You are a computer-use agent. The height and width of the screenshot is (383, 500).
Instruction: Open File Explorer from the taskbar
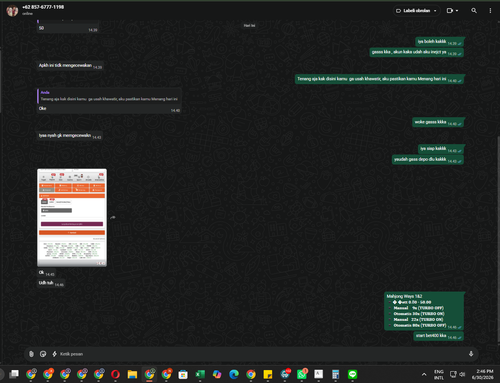tap(132, 374)
